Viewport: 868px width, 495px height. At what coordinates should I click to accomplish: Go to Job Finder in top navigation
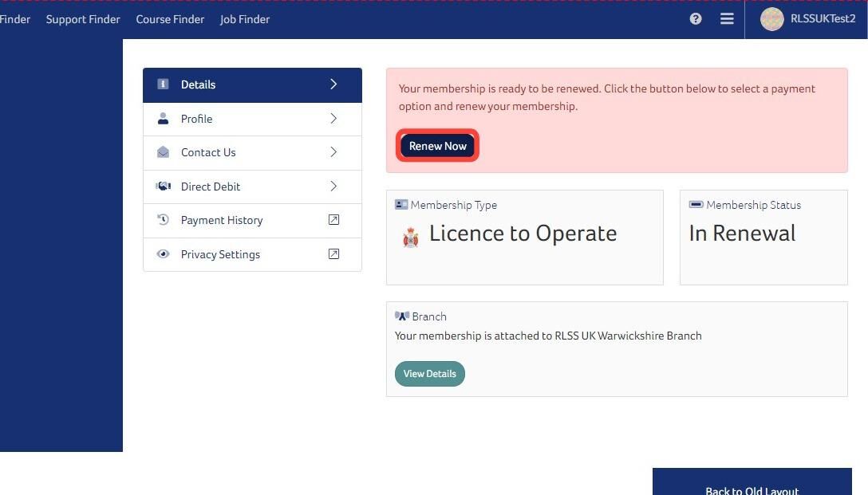(245, 19)
